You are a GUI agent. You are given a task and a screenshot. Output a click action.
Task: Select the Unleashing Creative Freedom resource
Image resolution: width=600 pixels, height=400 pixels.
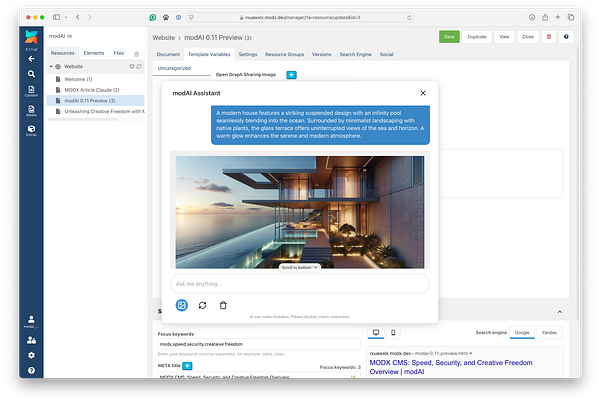95,111
